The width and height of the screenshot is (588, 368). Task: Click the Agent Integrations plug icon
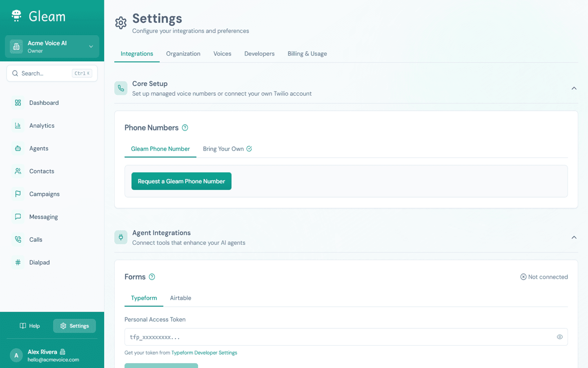(x=121, y=238)
